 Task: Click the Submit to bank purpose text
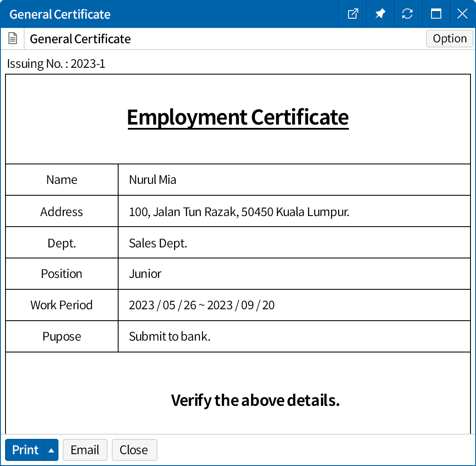tap(169, 336)
